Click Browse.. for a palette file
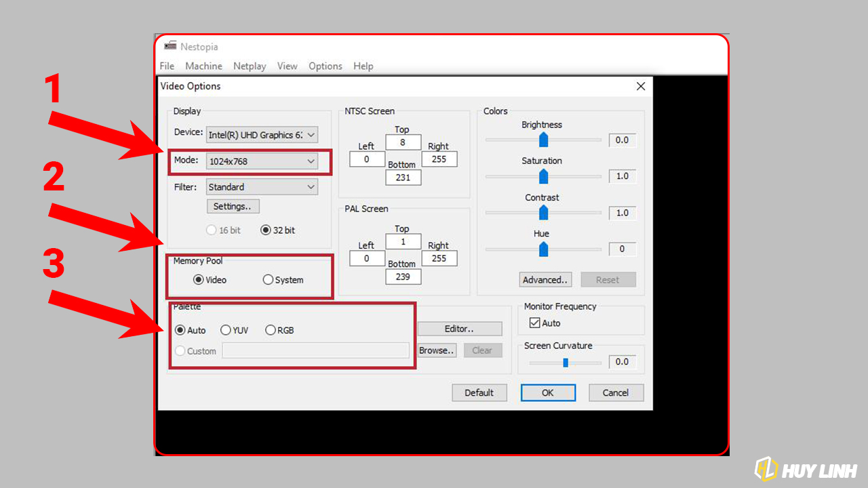 click(437, 350)
